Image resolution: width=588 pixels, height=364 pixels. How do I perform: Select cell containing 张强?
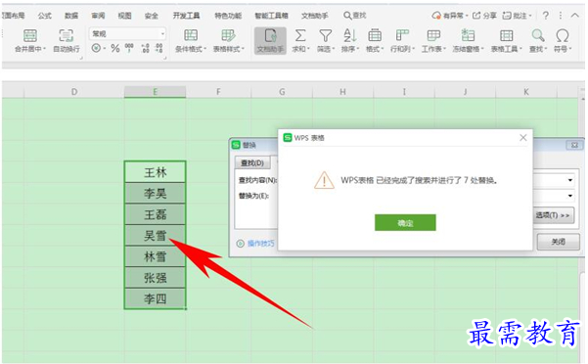click(x=155, y=278)
